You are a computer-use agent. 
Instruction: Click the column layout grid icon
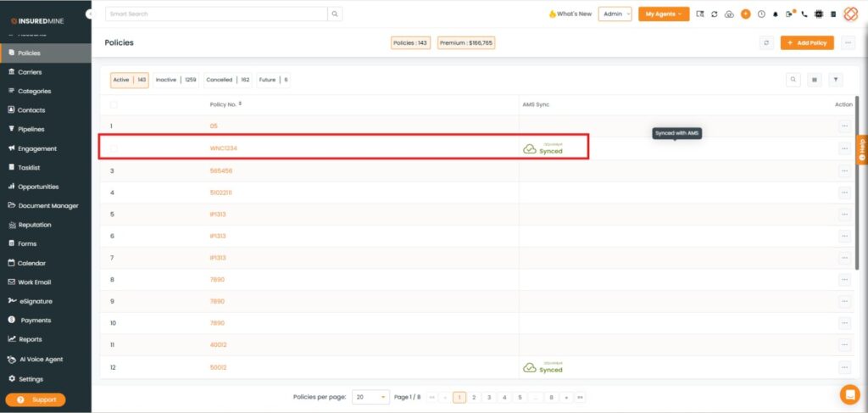click(x=815, y=80)
